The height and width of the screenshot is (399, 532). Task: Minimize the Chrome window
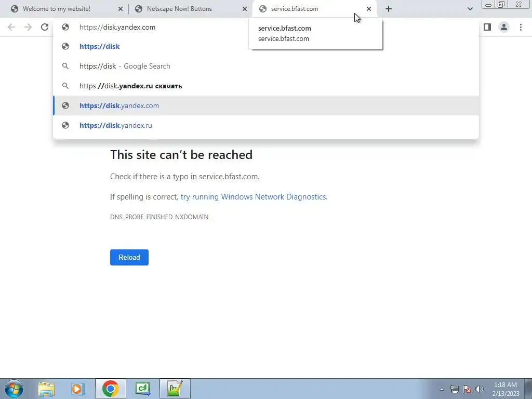tap(488, 5)
